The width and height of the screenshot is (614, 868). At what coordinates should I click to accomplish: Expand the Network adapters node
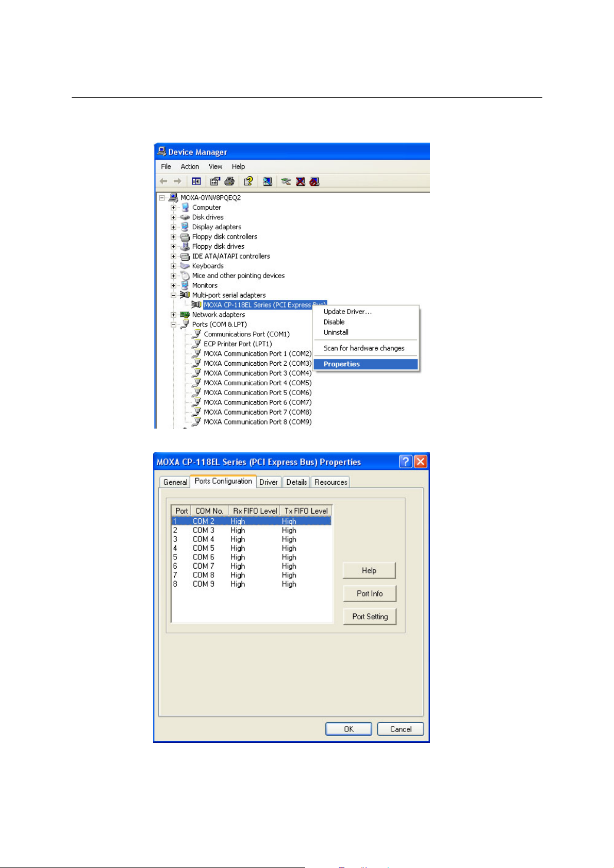tap(174, 315)
